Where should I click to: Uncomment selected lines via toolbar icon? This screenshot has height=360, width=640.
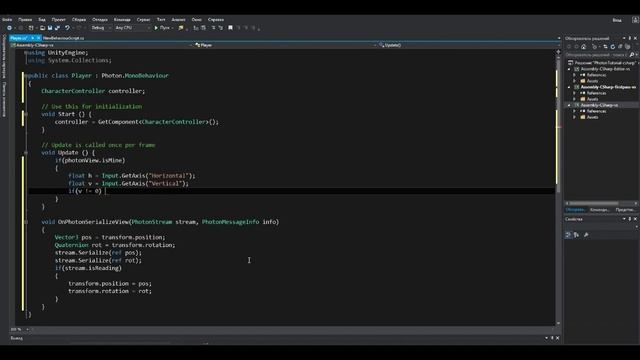coord(221,28)
